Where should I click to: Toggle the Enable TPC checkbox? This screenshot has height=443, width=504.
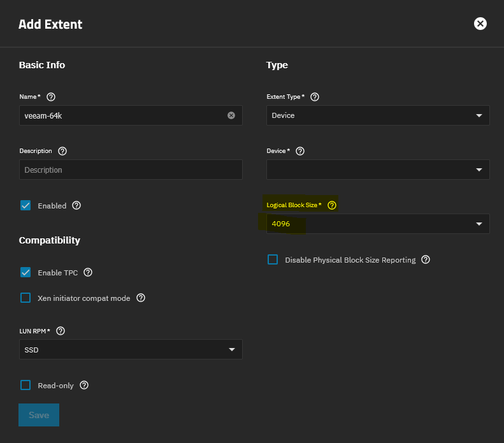point(25,272)
